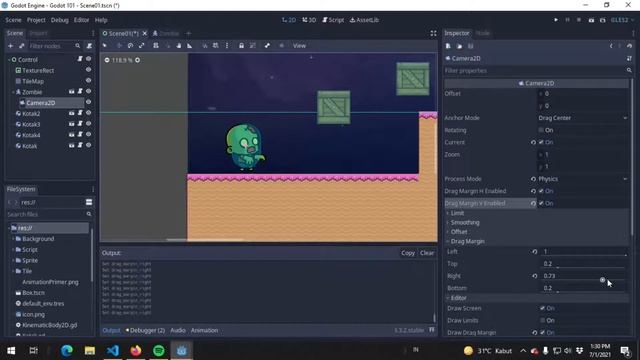The height and width of the screenshot is (360, 640).
Task: Open Anchor Mode dropdown
Action: (583, 118)
